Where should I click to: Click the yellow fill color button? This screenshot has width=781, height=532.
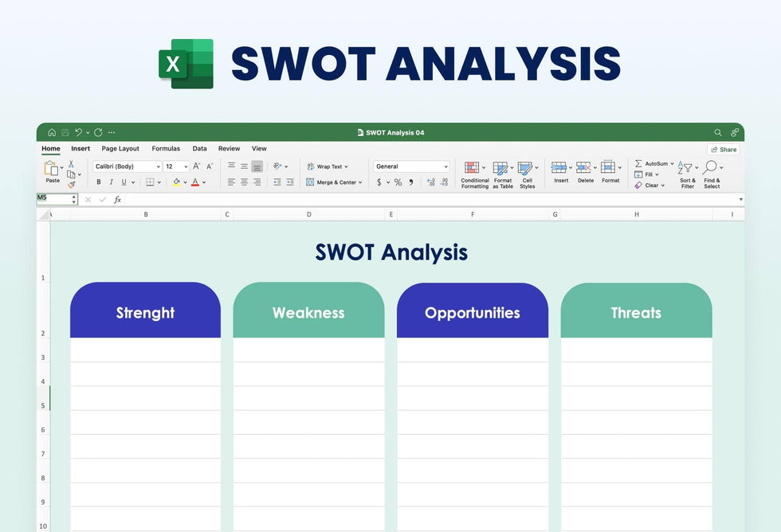(176, 182)
